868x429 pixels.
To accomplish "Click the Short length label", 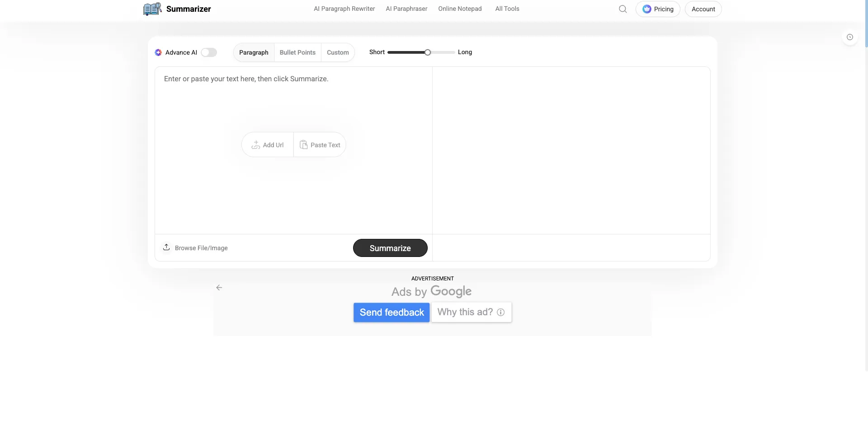I will point(377,52).
